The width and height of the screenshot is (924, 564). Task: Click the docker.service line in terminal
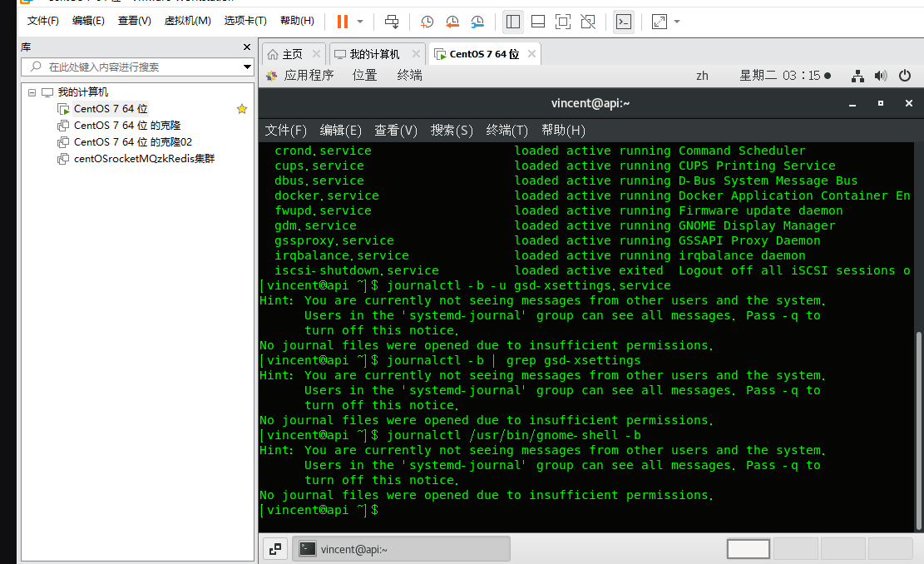(x=592, y=195)
